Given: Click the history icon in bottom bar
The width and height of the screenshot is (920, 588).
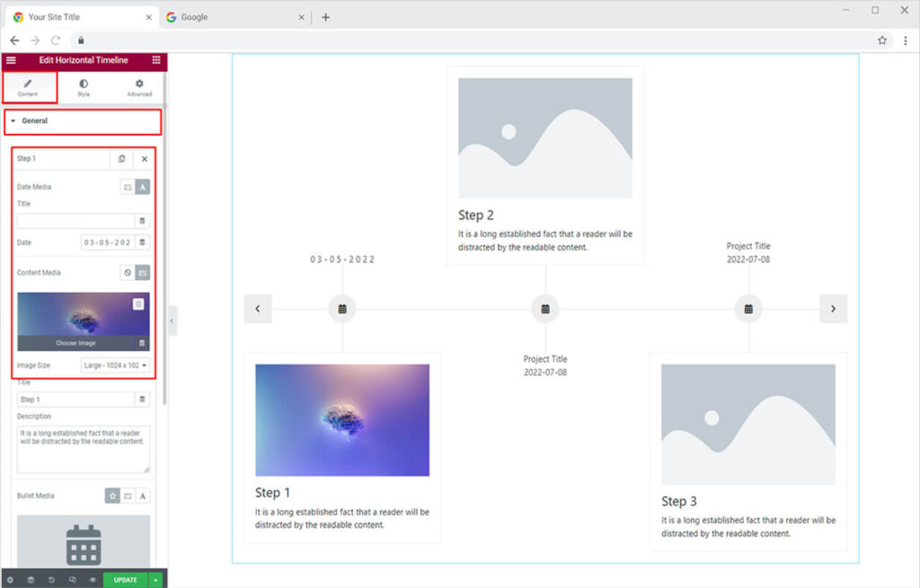Looking at the screenshot, I should coord(50,580).
